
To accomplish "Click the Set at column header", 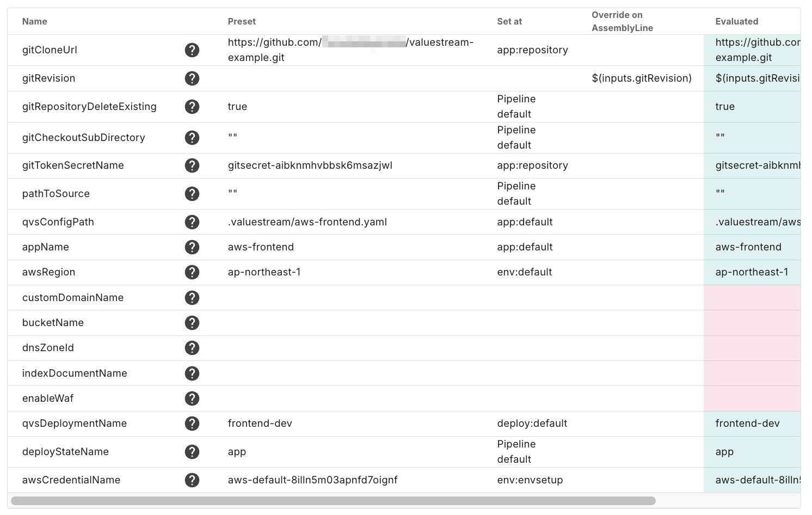I will pos(509,22).
